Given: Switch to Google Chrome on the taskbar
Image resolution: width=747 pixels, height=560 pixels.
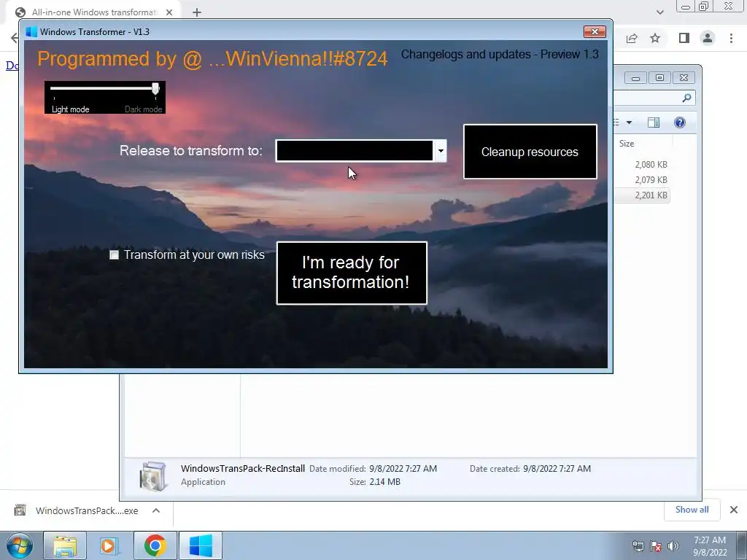Looking at the screenshot, I should coord(155,545).
